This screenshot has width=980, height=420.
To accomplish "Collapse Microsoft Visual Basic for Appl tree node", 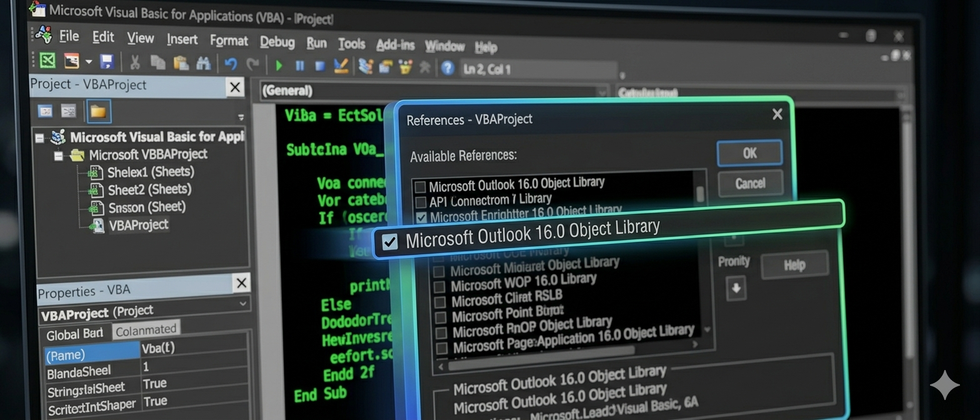I will point(41,138).
